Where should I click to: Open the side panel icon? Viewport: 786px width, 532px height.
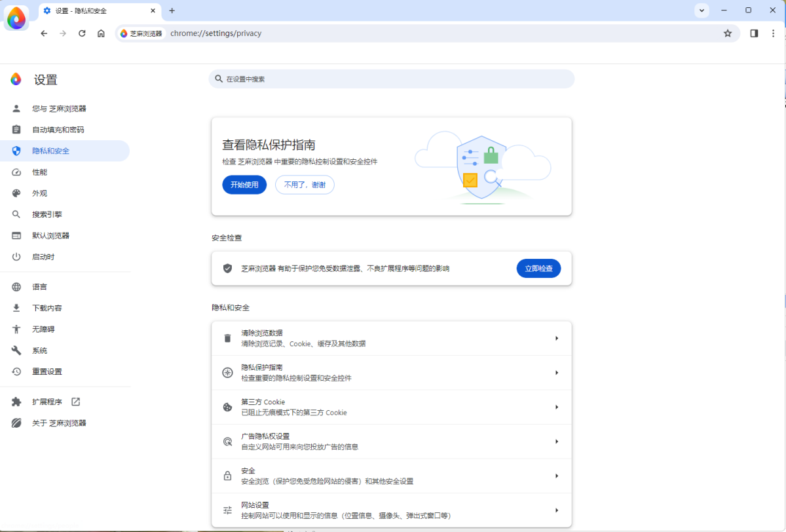753,33
